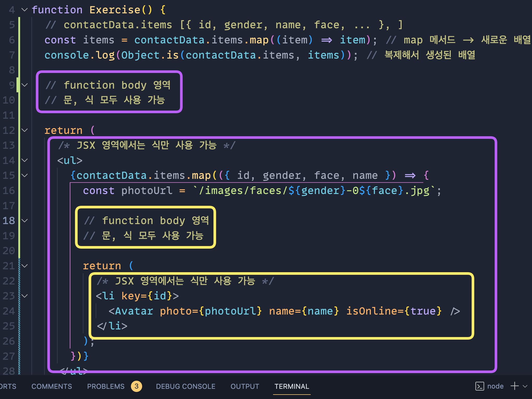Open the COMMENTS panel tab
The height and width of the screenshot is (399, 532).
pos(51,386)
